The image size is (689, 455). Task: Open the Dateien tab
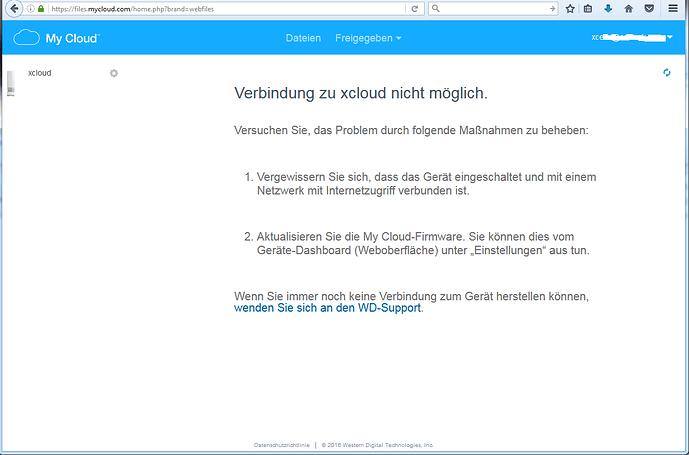tap(303, 38)
